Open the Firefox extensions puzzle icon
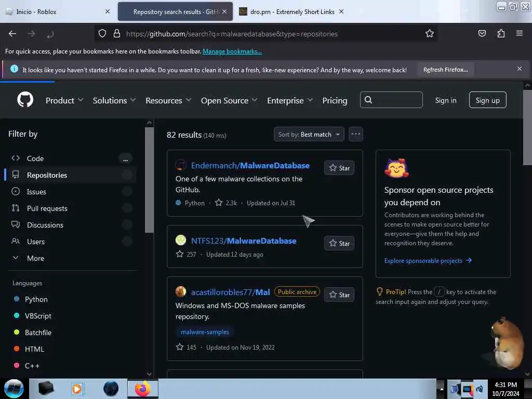This screenshot has height=399, width=532. click(x=501, y=33)
